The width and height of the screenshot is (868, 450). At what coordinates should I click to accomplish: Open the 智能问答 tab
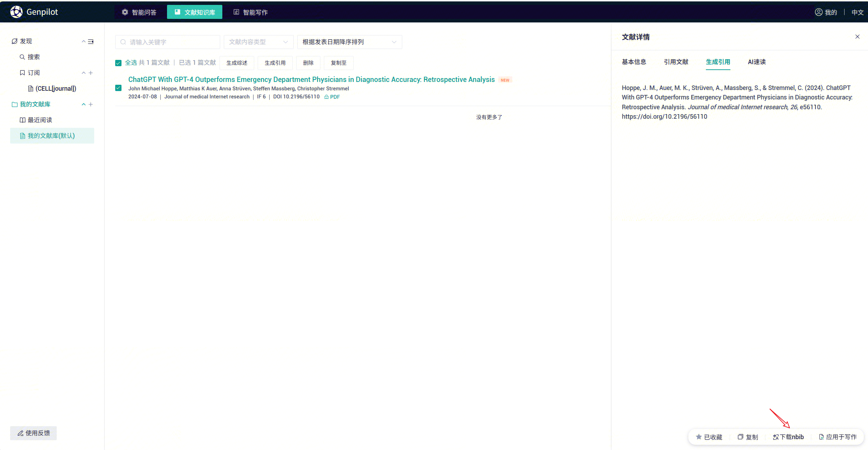point(139,12)
